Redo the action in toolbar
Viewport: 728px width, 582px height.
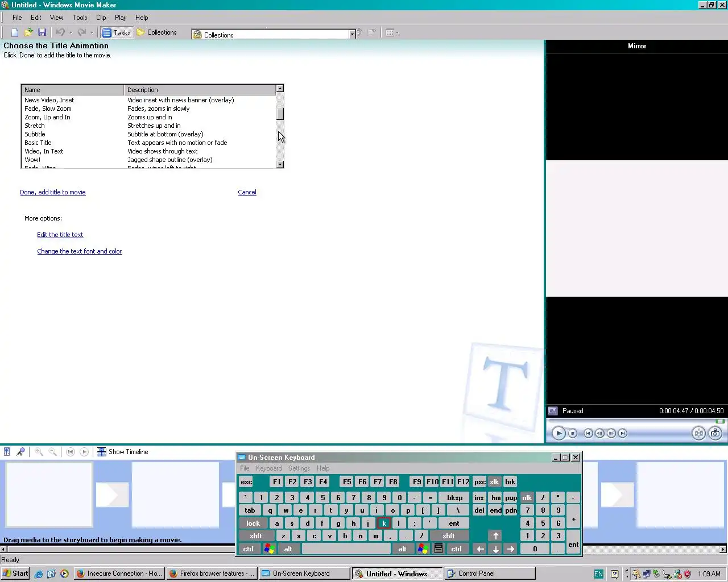coord(82,32)
